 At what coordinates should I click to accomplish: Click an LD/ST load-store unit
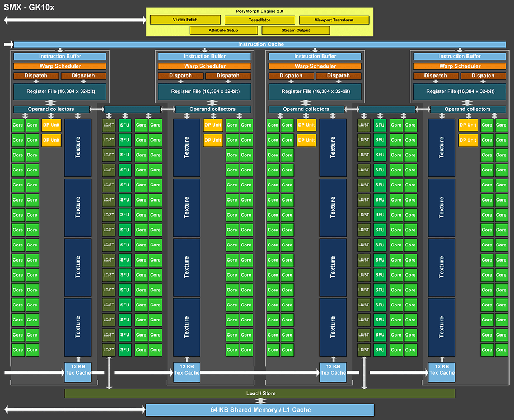point(108,125)
